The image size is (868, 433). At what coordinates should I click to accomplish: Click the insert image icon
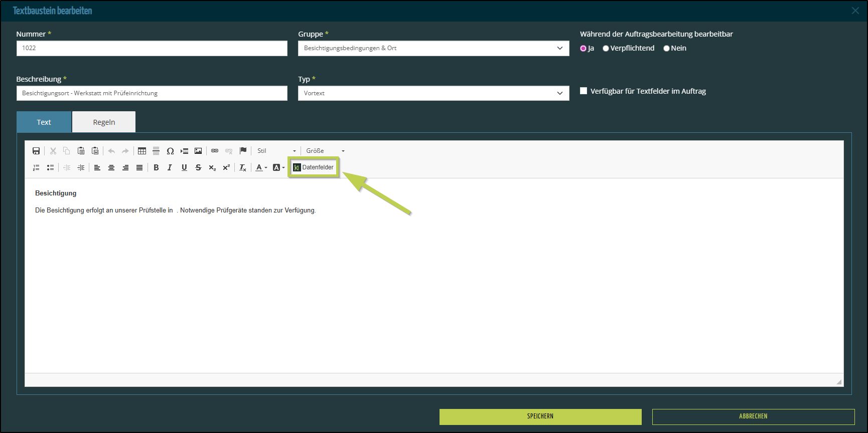pyautogui.click(x=198, y=151)
